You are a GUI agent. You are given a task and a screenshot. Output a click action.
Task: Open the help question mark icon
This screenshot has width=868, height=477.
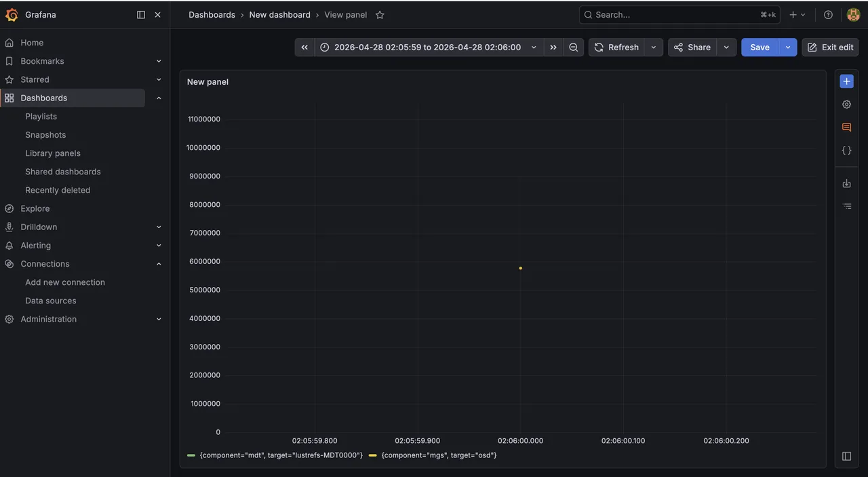click(828, 14)
